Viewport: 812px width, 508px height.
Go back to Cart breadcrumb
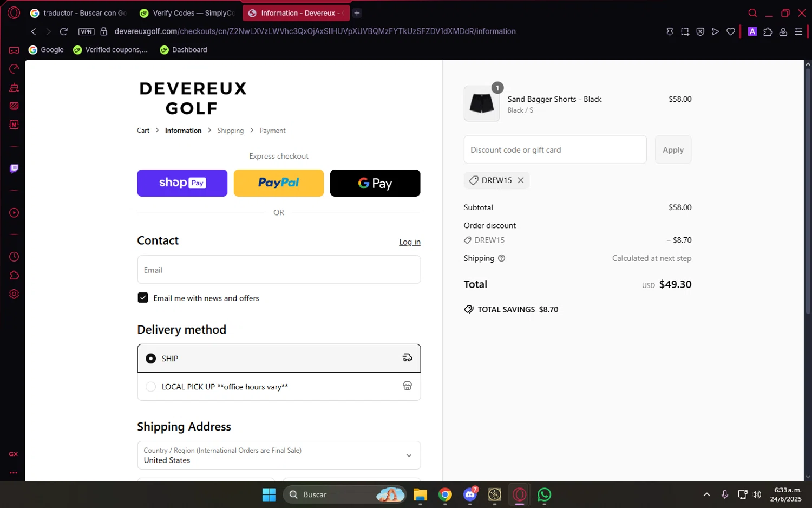click(x=143, y=131)
